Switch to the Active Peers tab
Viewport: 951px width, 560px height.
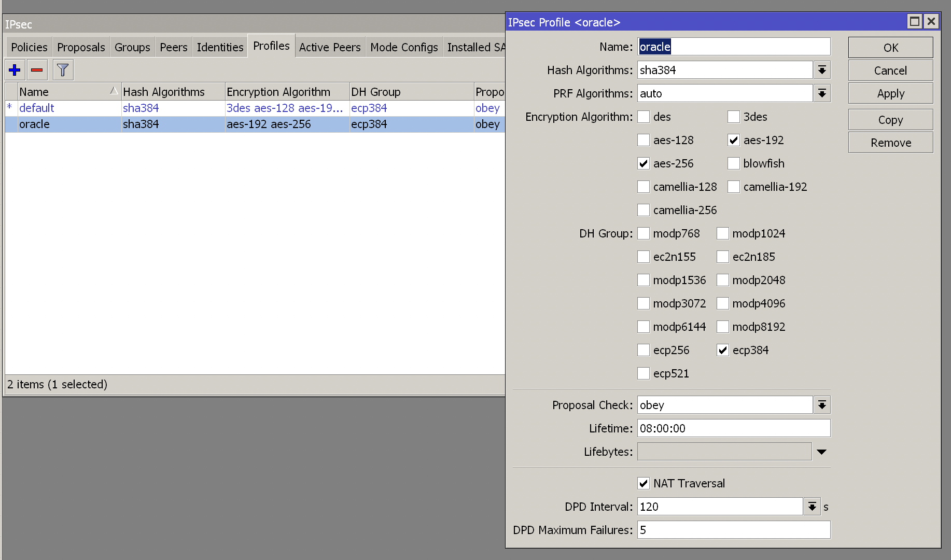[330, 47]
